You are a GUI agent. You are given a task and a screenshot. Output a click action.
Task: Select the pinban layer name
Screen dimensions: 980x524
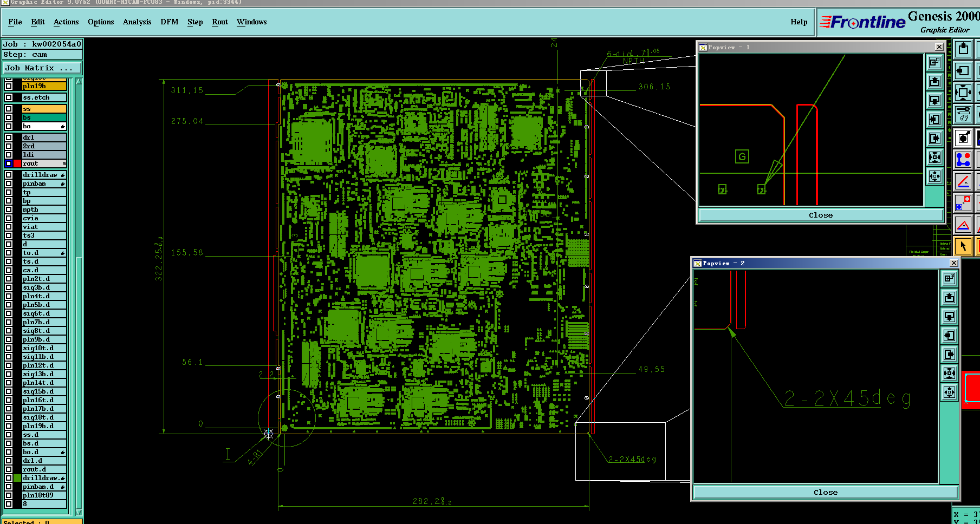point(44,184)
